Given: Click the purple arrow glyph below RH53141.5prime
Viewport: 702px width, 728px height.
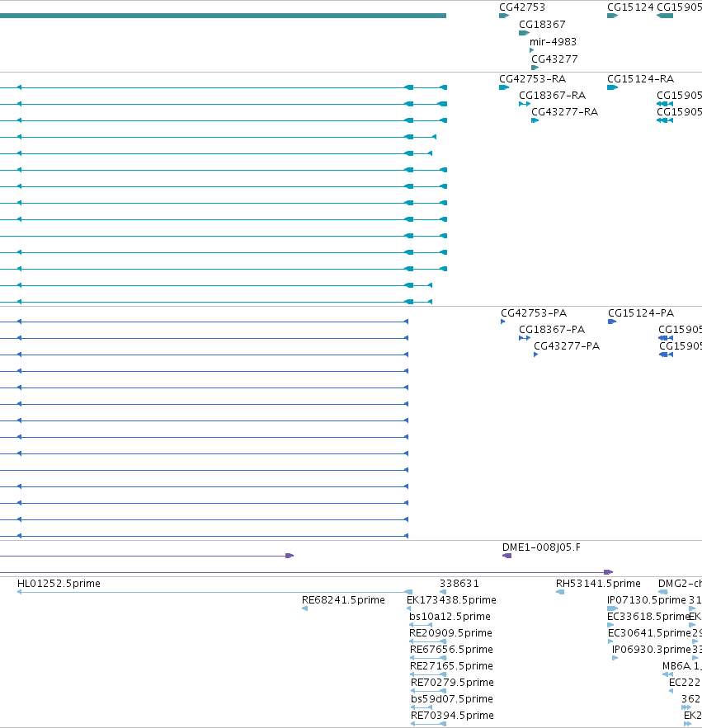Looking at the screenshot, I should (608, 572).
